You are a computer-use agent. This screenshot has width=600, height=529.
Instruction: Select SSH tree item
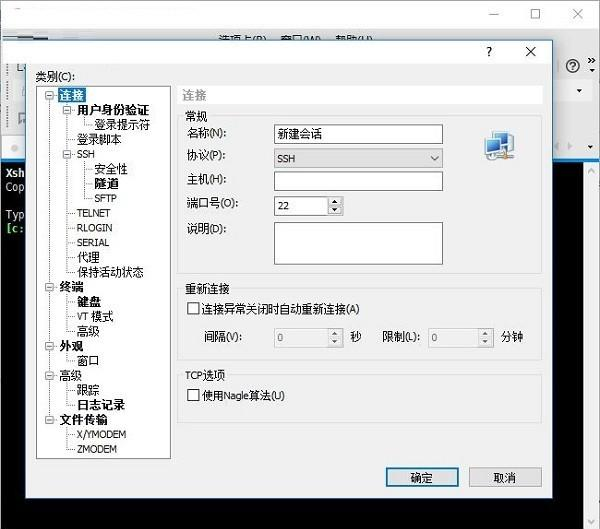[85, 154]
